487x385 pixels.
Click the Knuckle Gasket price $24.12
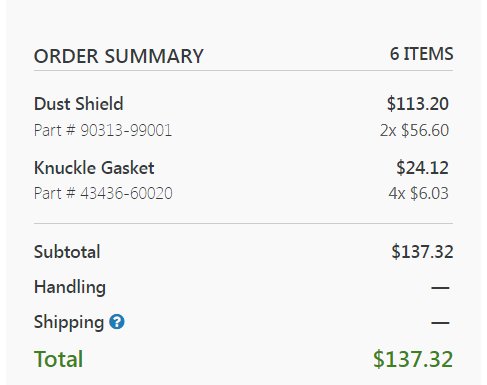422,168
